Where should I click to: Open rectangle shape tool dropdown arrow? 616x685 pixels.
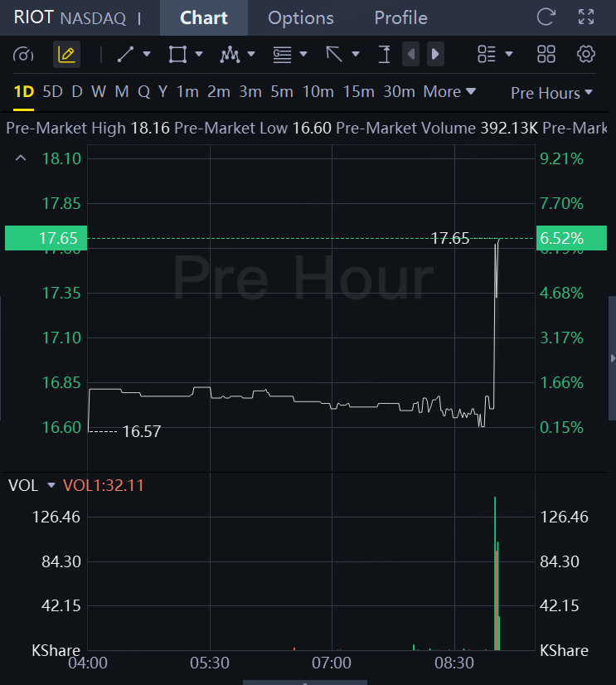pos(199,54)
